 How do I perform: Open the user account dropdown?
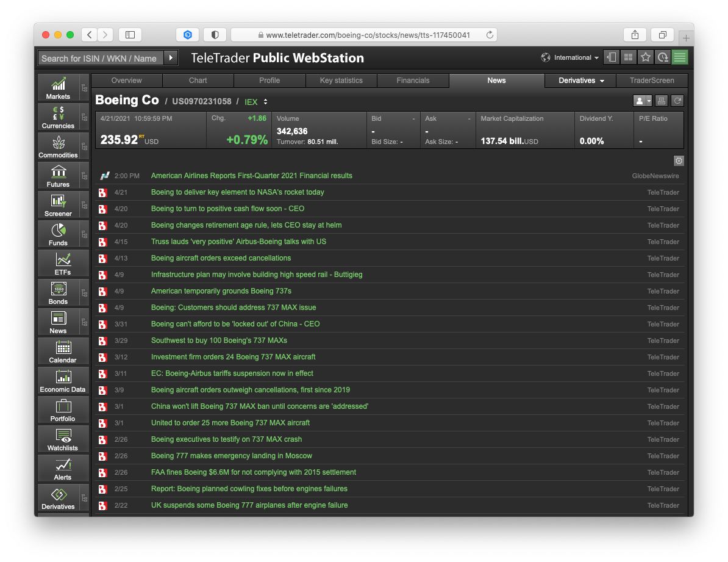643,101
